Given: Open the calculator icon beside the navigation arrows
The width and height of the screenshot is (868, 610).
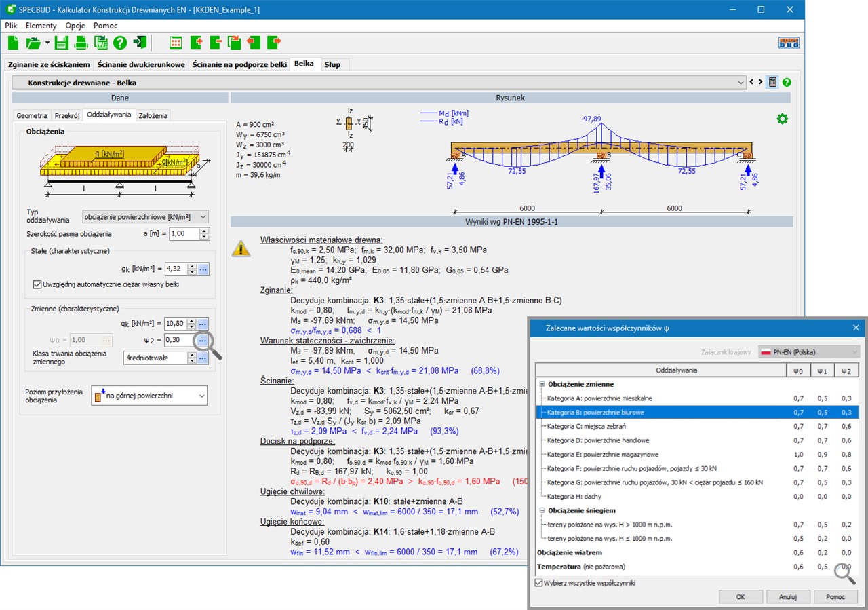Looking at the screenshot, I should click(772, 82).
